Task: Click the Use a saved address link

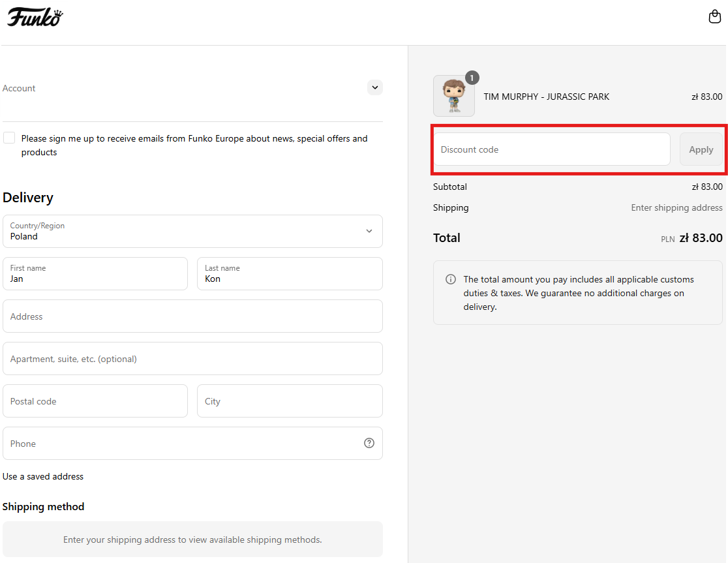Action: pyautogui.click(x=43, y=476)
